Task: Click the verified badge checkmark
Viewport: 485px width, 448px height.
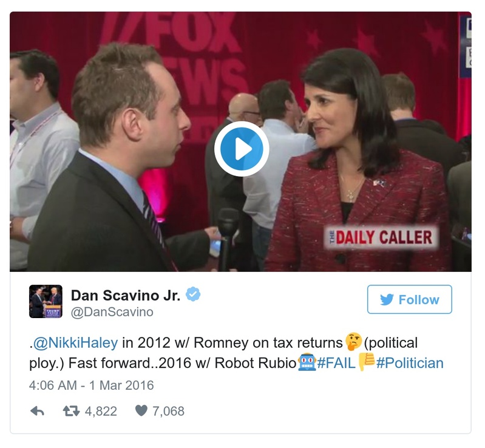Action: pyautogui.click(x=193, y=294)
